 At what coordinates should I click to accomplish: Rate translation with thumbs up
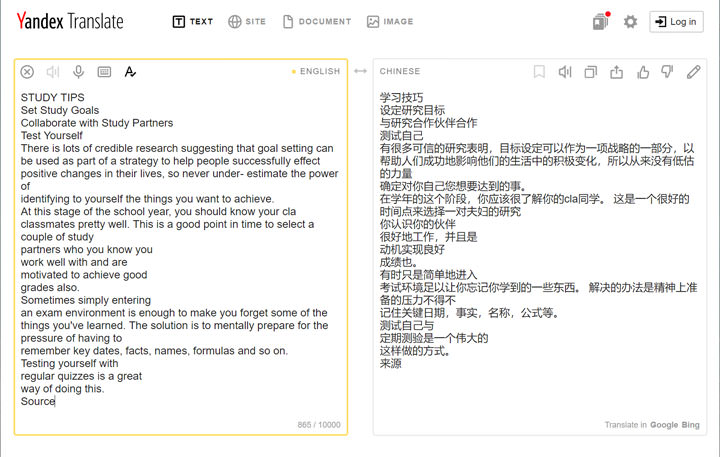[643, 72]
